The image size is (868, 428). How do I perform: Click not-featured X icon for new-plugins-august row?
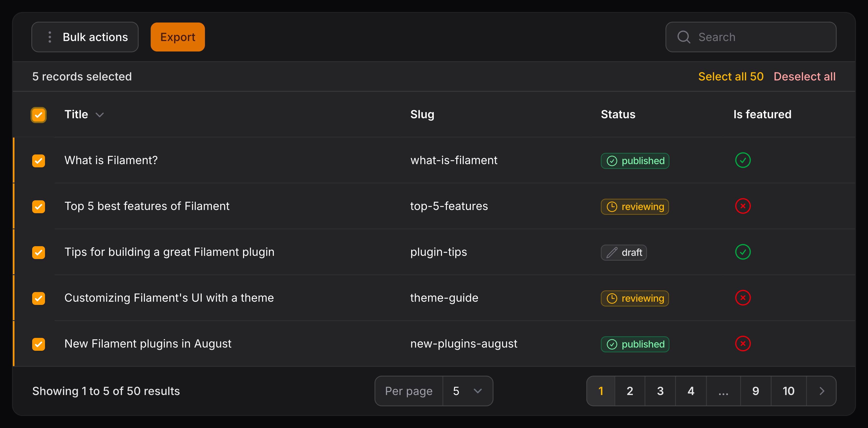pos(743,344)
